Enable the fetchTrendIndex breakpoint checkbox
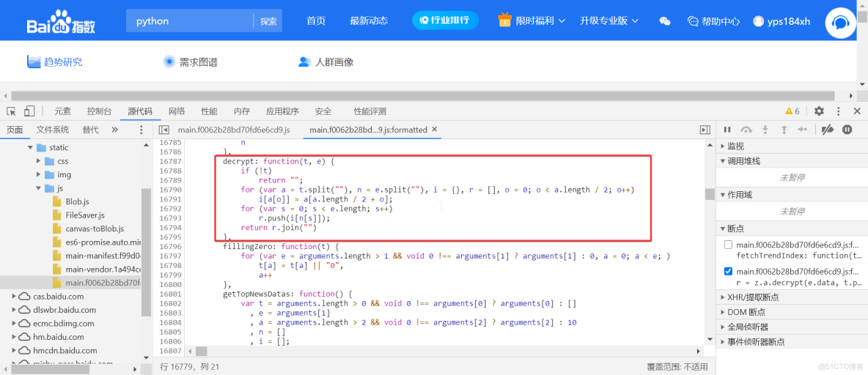This screenshot has width=868, height=375. click(x=729, y=245)
